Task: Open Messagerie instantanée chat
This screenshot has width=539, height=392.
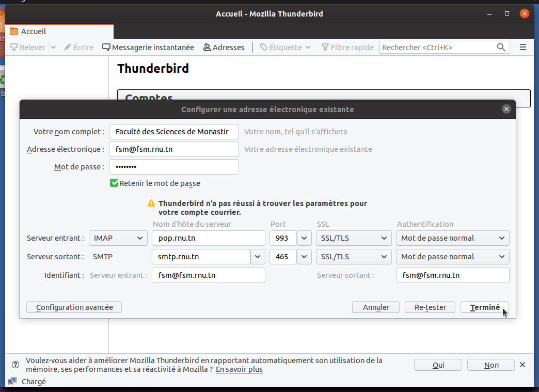Action: coord(148,48)
